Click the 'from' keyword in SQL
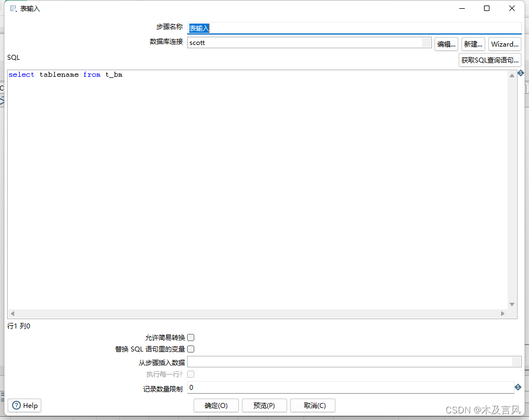Image resolution: width=529 pixels, height=420 pixels. (92, 75)
